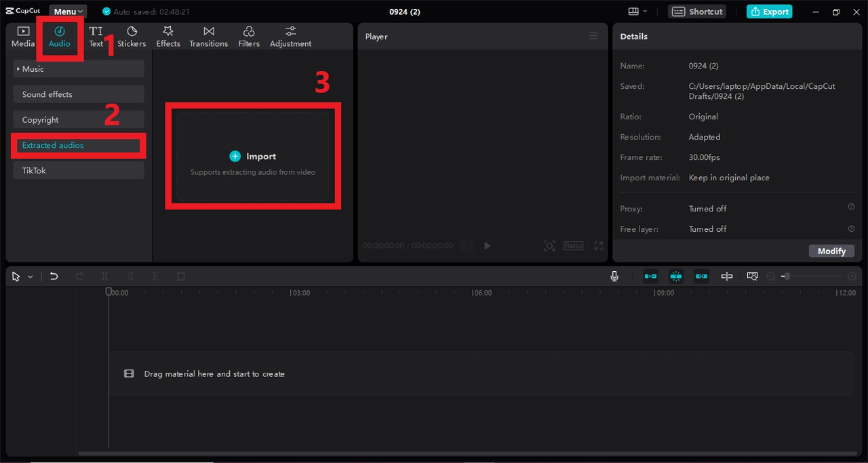Click the Import audio area

253,157
